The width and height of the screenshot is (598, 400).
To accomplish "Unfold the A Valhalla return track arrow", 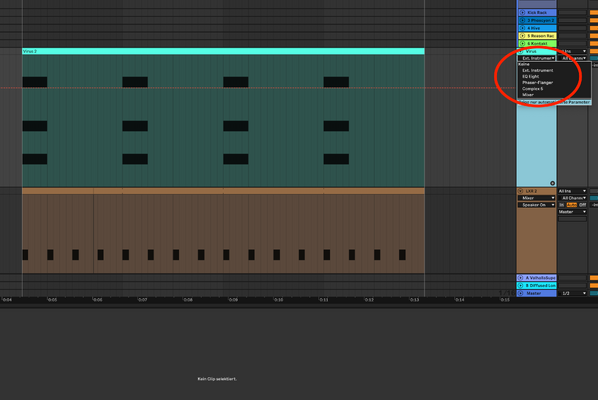I will (521, 278).
